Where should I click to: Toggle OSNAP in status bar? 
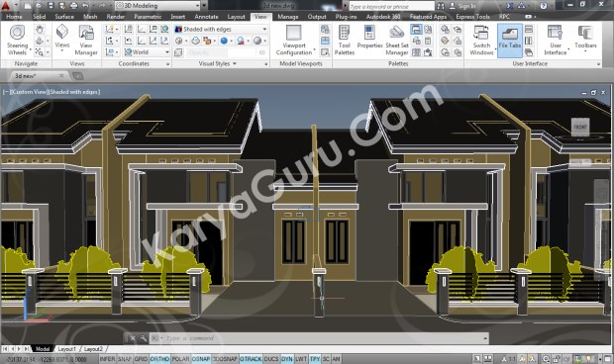pyautogui.click(x=200, y=359)
